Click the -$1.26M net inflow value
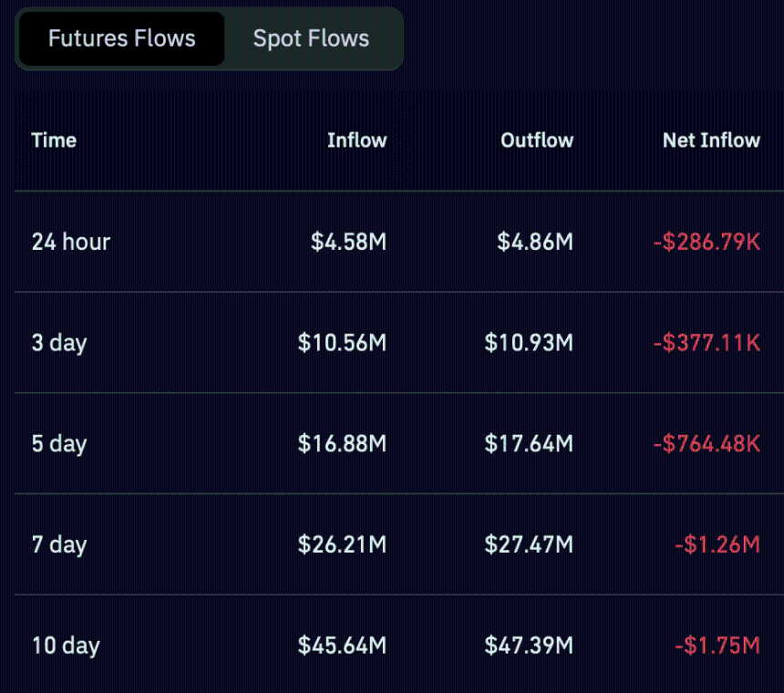 717,545
